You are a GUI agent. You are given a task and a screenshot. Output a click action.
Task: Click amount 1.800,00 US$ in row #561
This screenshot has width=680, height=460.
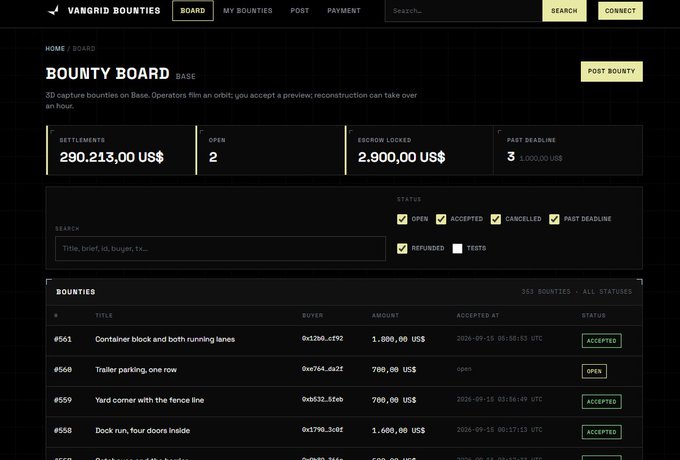[398, 339]
